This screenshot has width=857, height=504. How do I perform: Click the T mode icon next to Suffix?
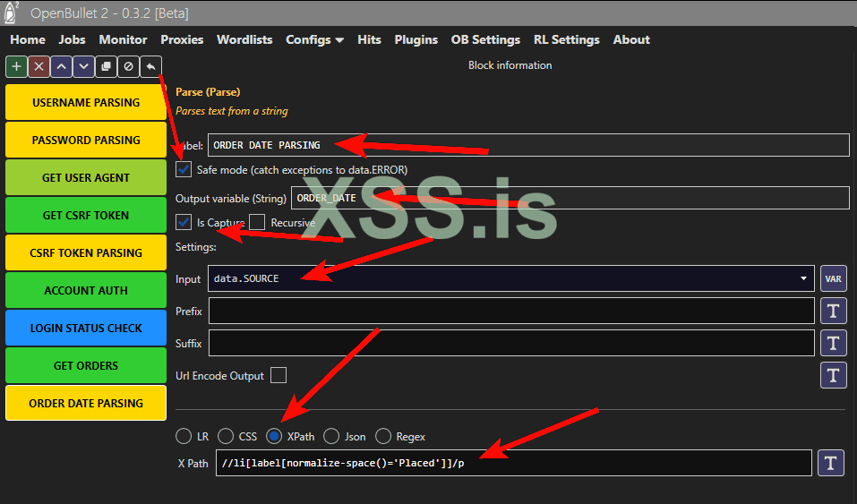click(x=833, y=343)
